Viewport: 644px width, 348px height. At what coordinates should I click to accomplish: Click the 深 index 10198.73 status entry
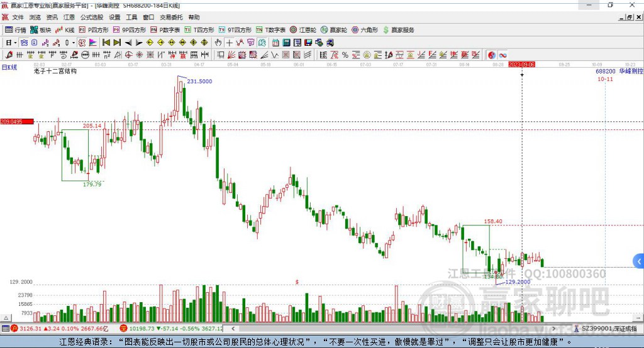coord(171,329)
